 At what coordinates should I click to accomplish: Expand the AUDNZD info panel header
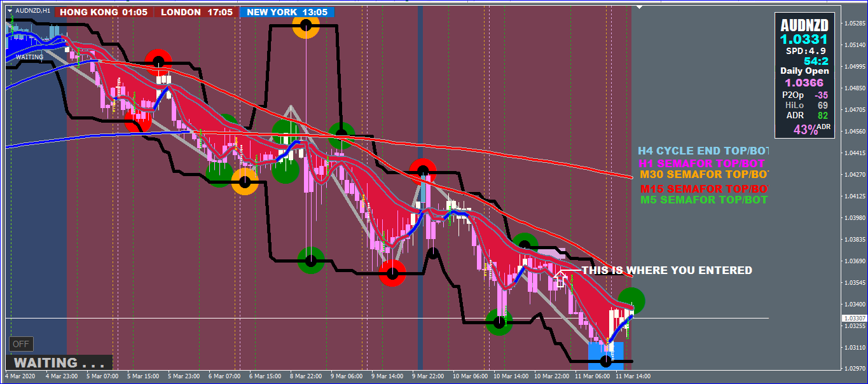click(804, 25)
